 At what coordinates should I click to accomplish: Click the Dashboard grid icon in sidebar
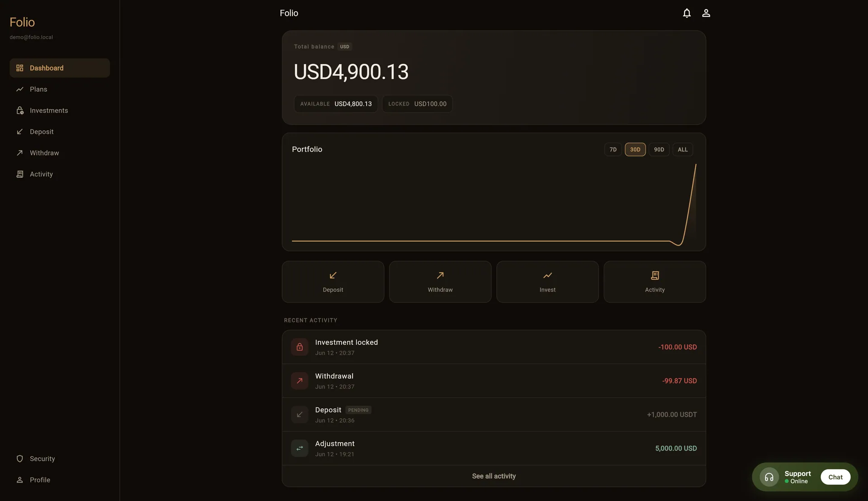coord(20,68)
